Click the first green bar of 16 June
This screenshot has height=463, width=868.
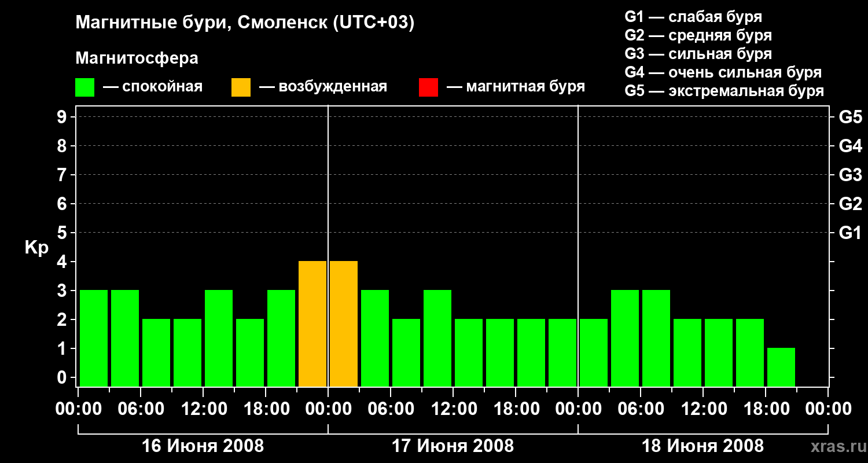94,338
